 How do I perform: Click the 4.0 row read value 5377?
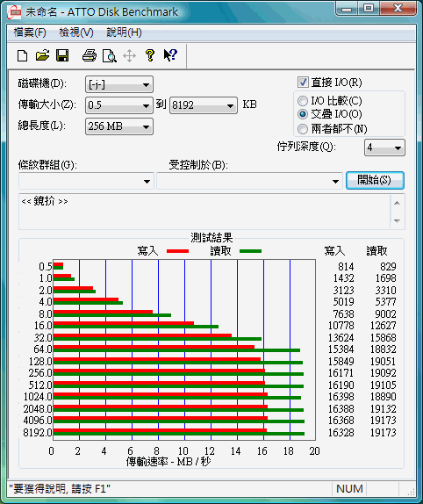[x=385, y=302]
